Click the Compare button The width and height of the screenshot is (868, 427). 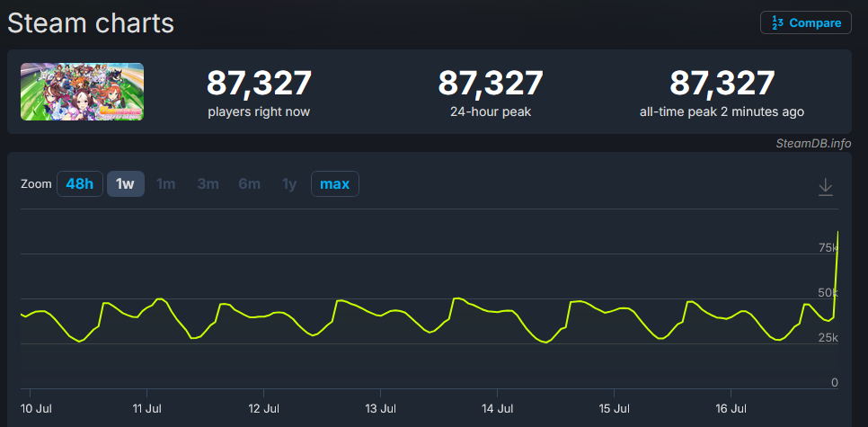tap(805, 22)
